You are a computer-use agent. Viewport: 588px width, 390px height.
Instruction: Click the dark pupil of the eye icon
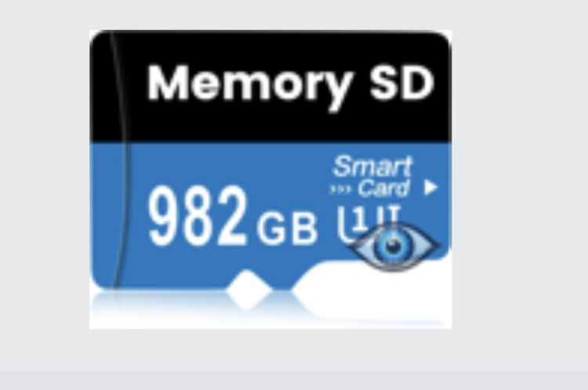click(393, 245)
